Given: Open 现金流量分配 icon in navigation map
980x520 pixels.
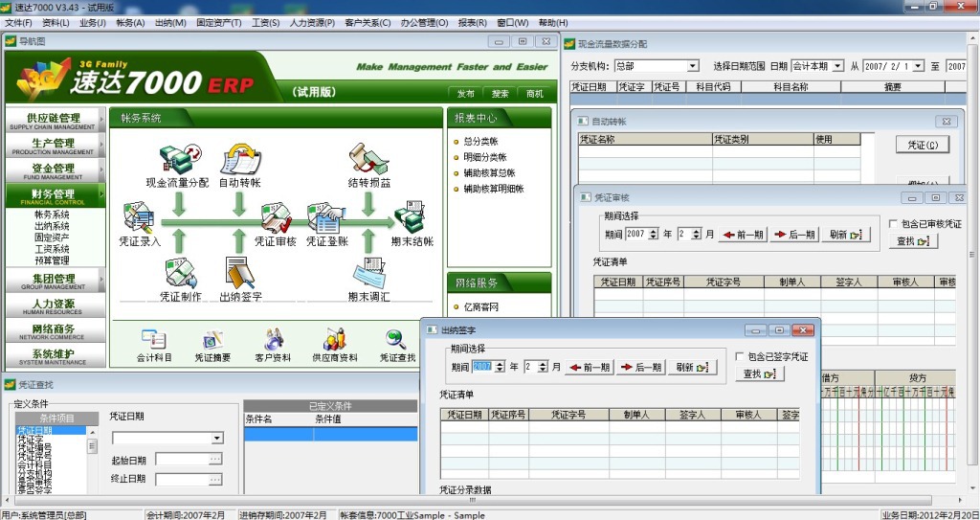Looking at the screenshot, I should pos(180,160).
